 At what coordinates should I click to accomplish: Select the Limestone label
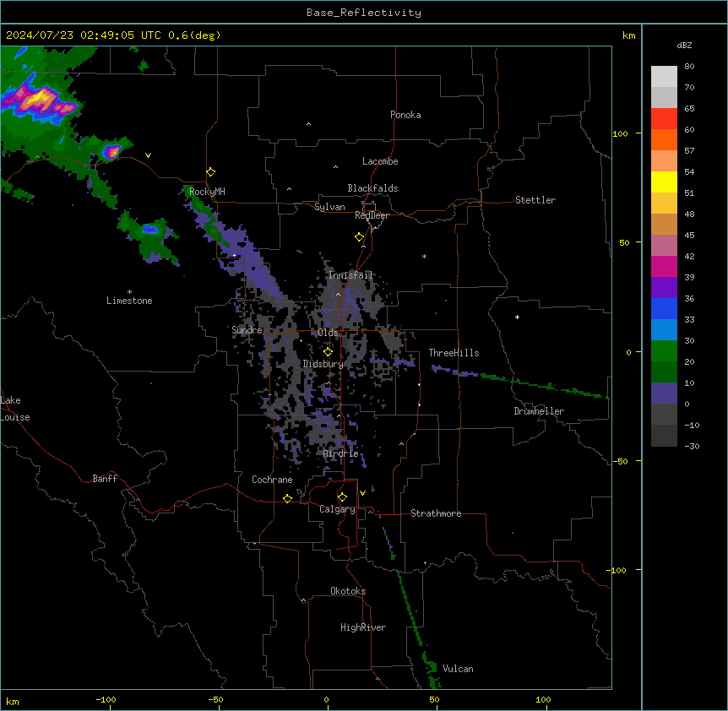pyautogui.click(x=129, y=301)
